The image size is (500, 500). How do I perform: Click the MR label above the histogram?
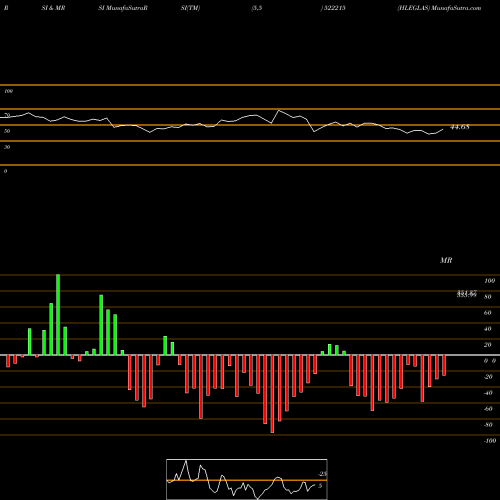[446, 260]
